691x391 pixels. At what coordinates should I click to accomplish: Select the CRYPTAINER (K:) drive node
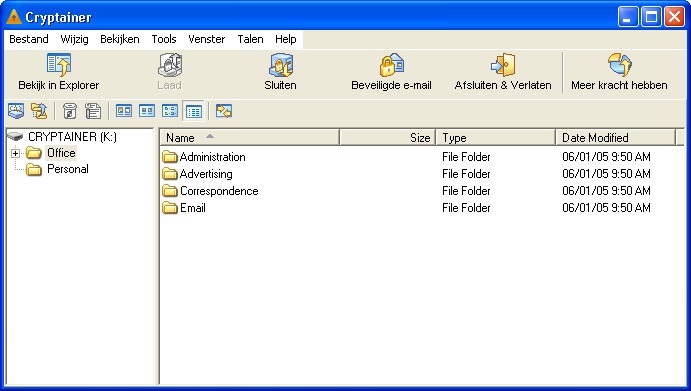coord(72,137)
